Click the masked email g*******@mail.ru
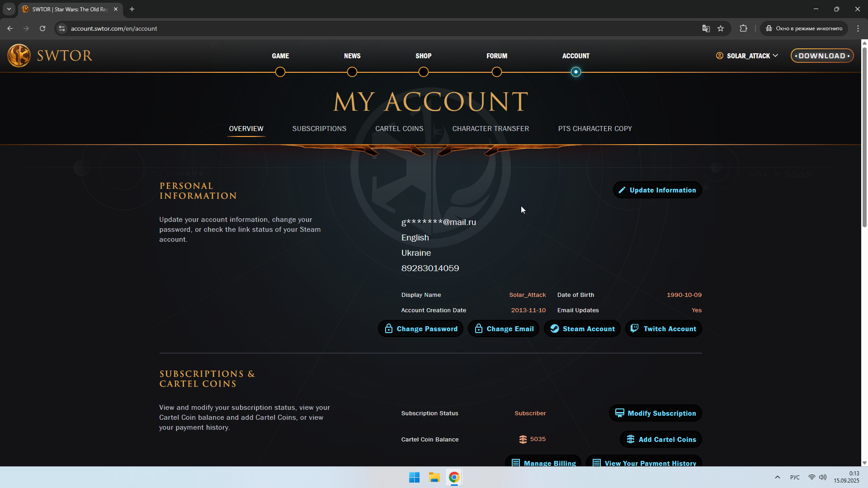 pyautogui.click(x=439, y=222)
